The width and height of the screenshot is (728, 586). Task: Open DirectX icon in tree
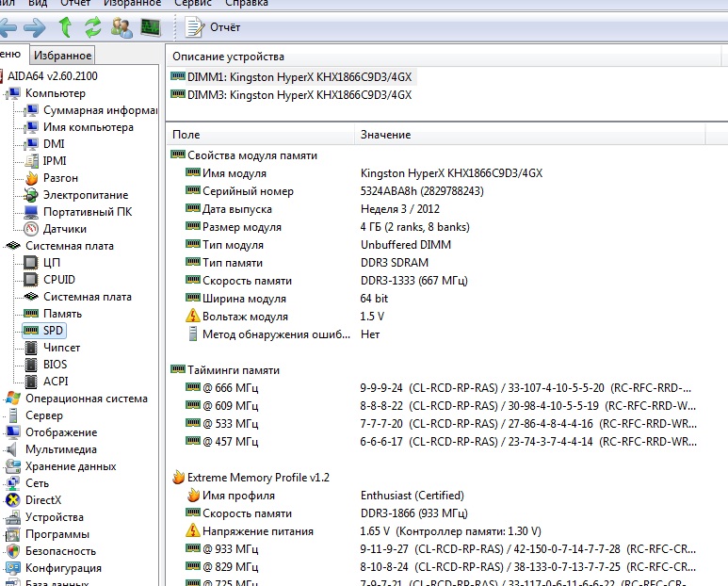(x=13, y=500)
